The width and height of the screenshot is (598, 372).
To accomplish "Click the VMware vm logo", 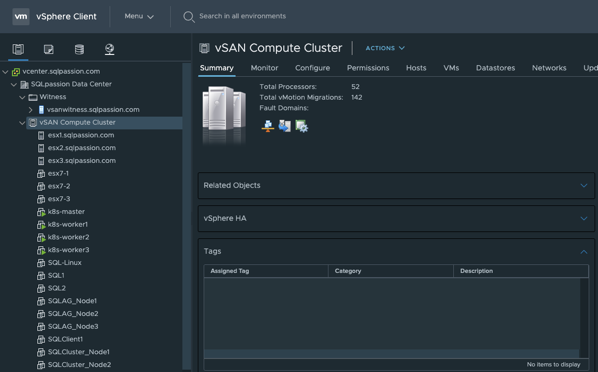I will tap(21, 16).
